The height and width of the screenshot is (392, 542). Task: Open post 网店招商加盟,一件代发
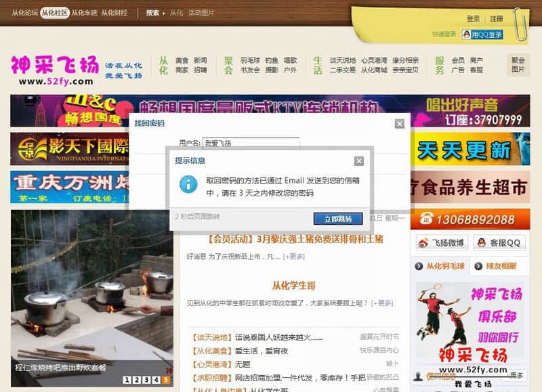[299, 378]
